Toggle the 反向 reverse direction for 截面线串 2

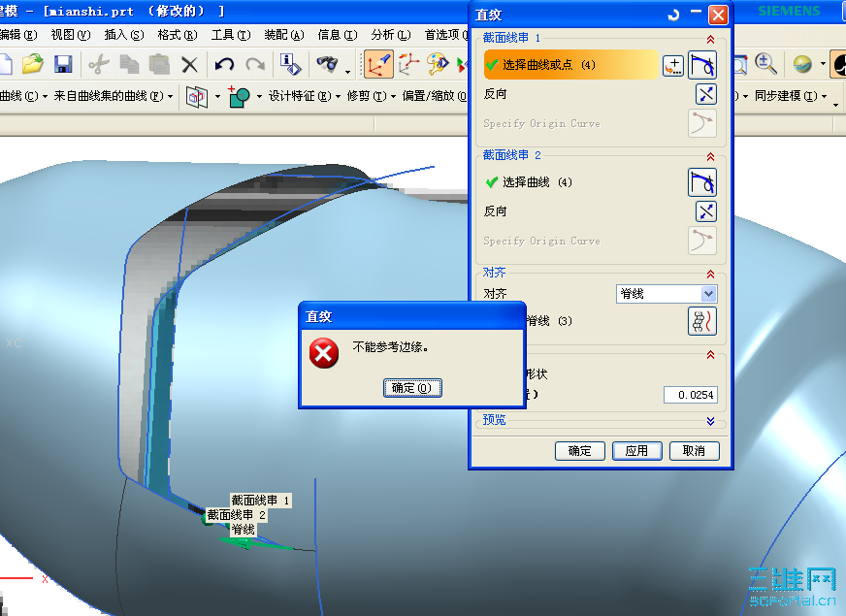[705, 211]
